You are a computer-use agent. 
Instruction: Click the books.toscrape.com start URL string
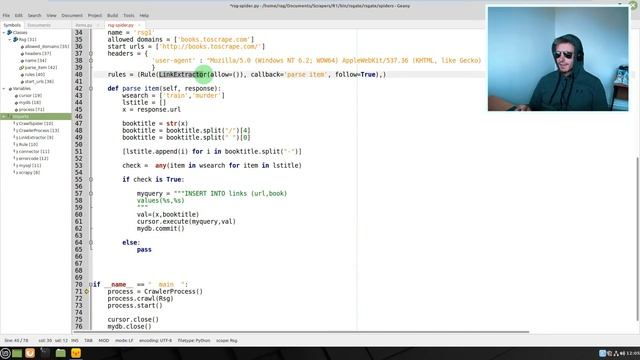pos(211,47)
